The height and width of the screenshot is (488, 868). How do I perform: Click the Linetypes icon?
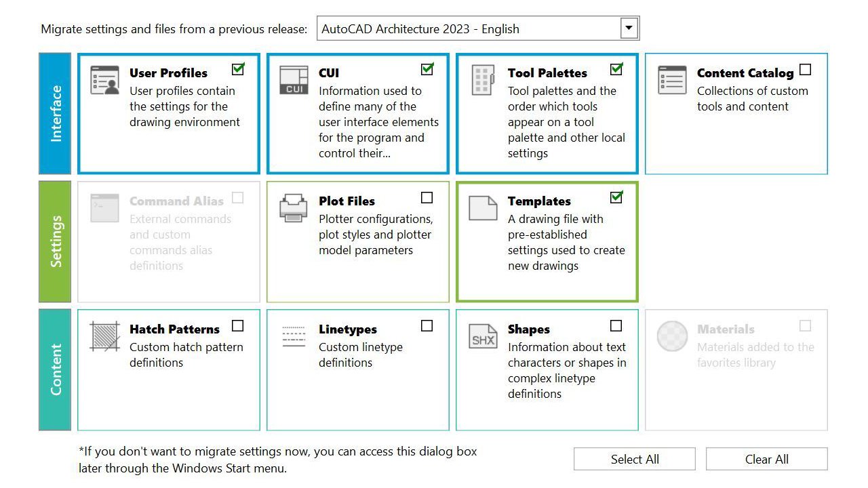pyautogui.click(x=294, y=336)
